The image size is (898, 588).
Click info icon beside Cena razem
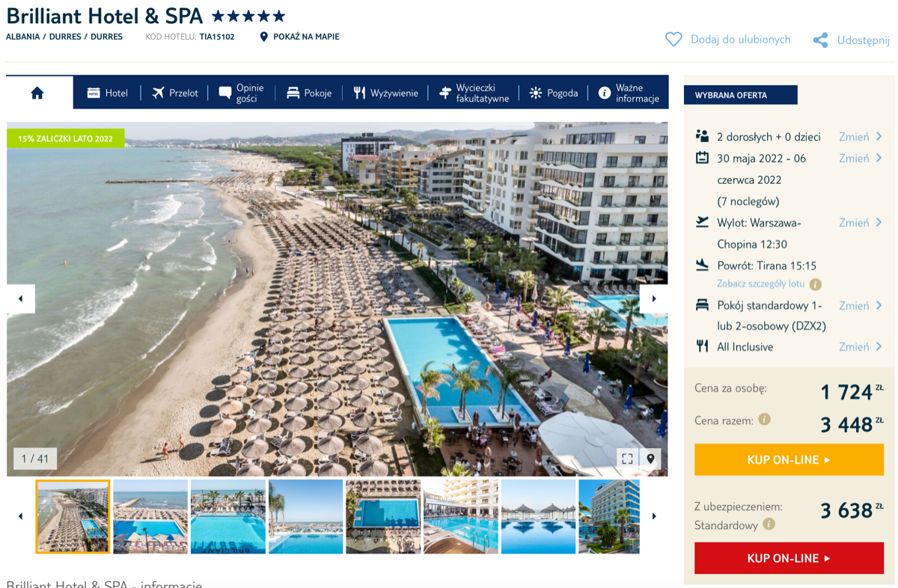tap(764, 419)
